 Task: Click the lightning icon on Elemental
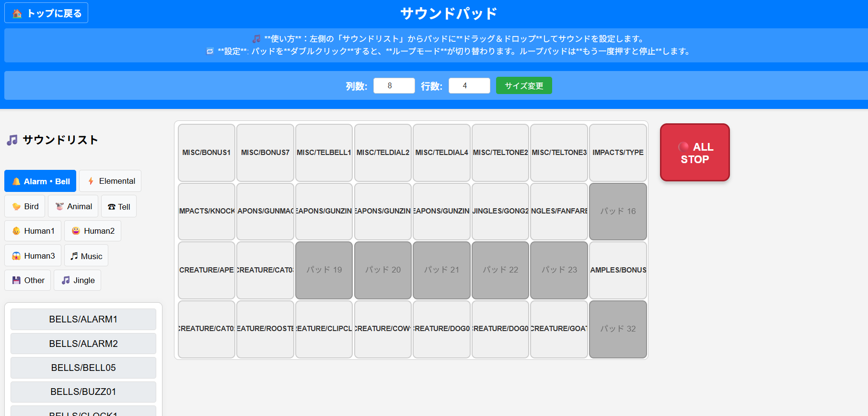(91, 181)
